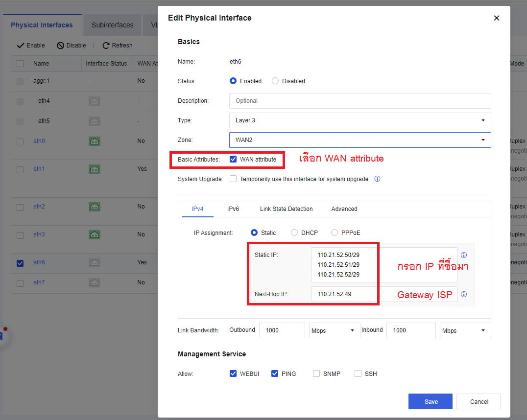Viewport: 527px width, 420px height.
Task: Click the info icon beside Next-Hop IP
Action: pos(464,294)
